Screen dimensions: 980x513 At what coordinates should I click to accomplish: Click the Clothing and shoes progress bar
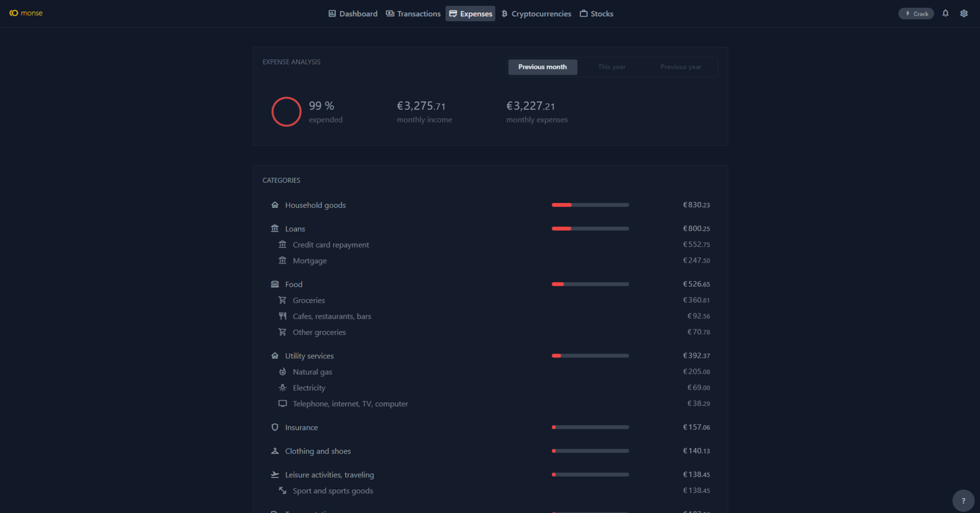click(x=590, y=451)
